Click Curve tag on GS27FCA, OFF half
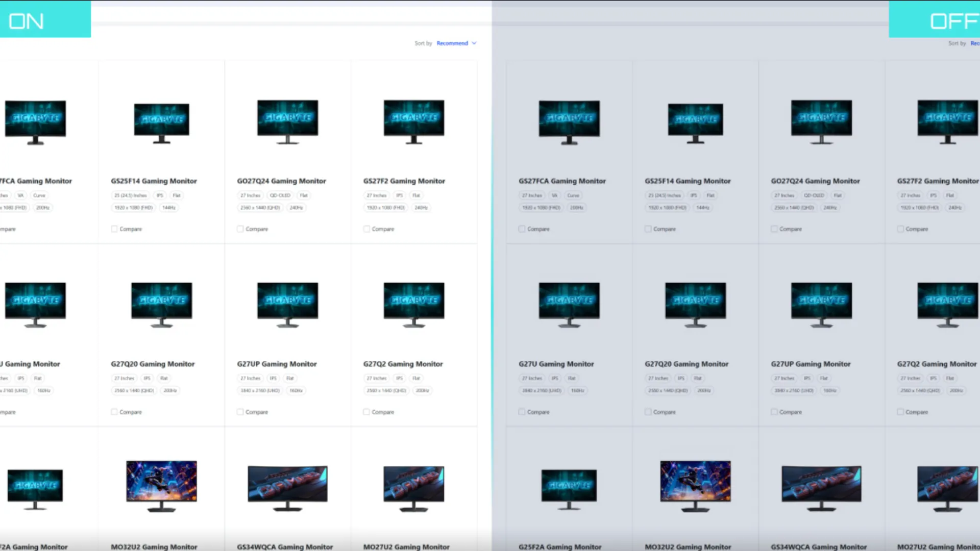The height and width of the screenshot is (551, 980). click(573, 195)
